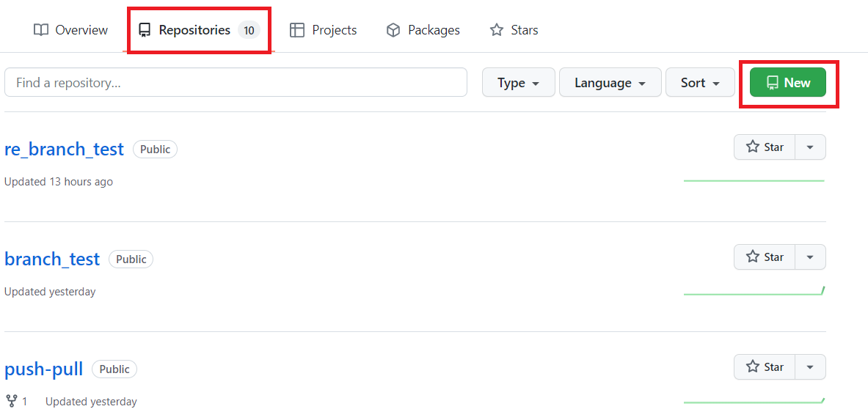Star the branch_test repository

[765, 257]
